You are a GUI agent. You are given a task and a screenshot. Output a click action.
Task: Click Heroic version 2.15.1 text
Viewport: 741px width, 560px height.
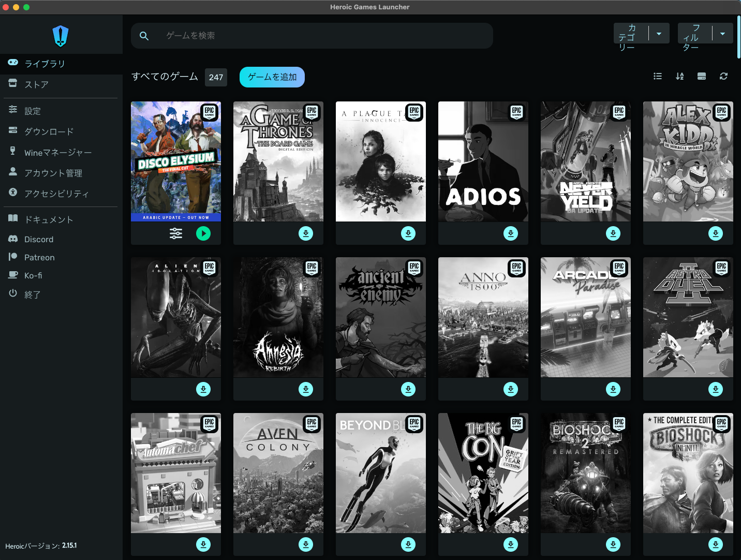click(x=41, y=546)
